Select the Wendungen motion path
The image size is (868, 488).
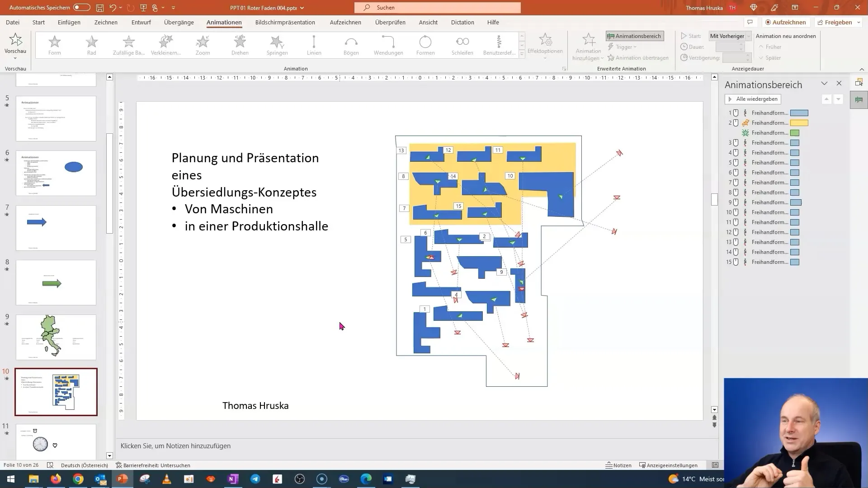pyautogui.click(x=388, y=45)
